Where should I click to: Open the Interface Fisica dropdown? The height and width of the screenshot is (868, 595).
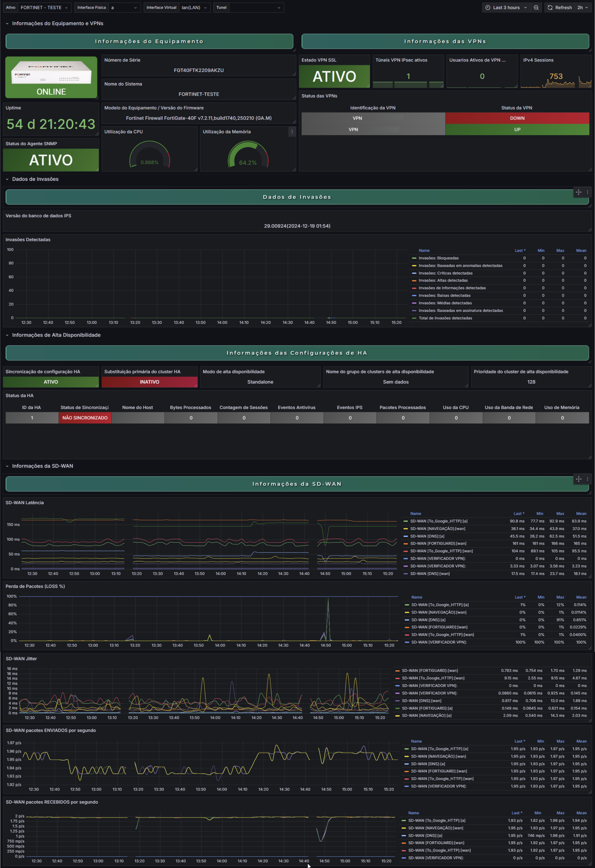tap(124, 8)
